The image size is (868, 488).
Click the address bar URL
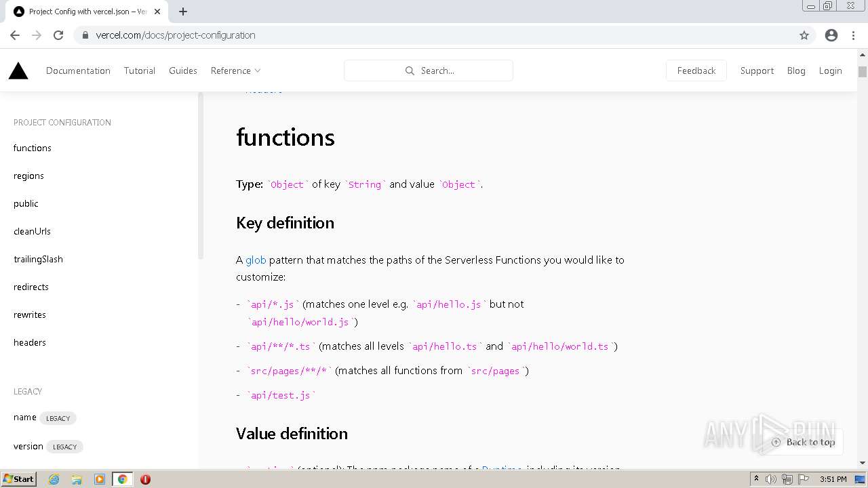click(x=176, y=35)
